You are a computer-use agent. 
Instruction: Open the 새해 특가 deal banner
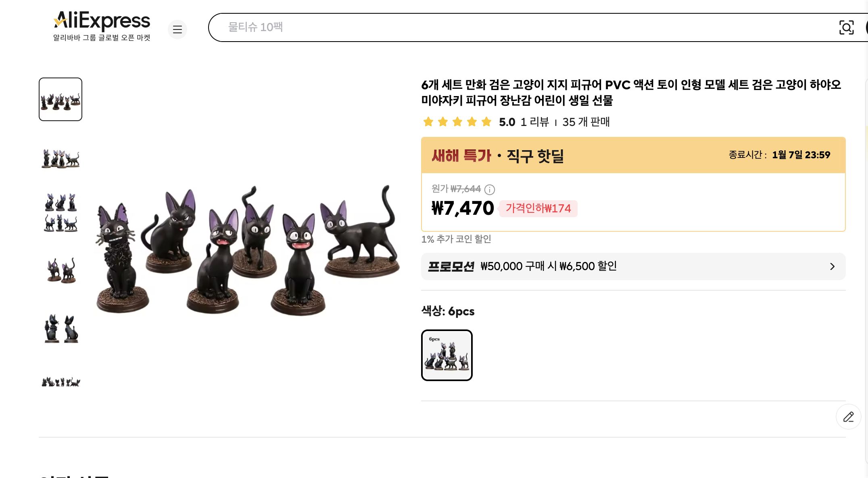(x=461, y=155)
